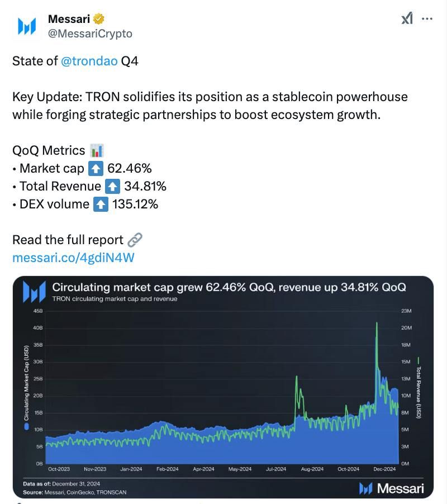Viewport: 447px width, 504px height.
Task: Open the messari.co/4gdiN4W report link
Action: [x=73, y=258]
